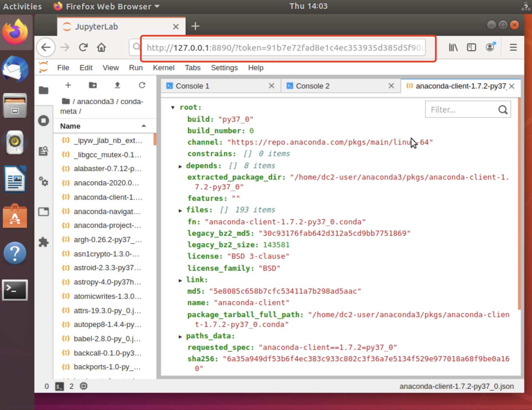Open Terminal from the dock
Screen dimensions: 532x410
[15, 290]
